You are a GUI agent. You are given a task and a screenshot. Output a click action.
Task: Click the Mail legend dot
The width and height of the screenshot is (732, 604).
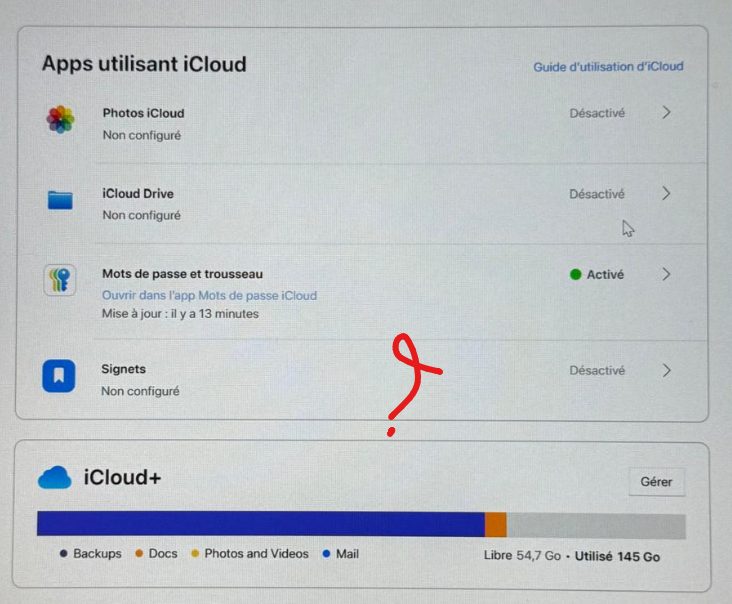(326, 554)
